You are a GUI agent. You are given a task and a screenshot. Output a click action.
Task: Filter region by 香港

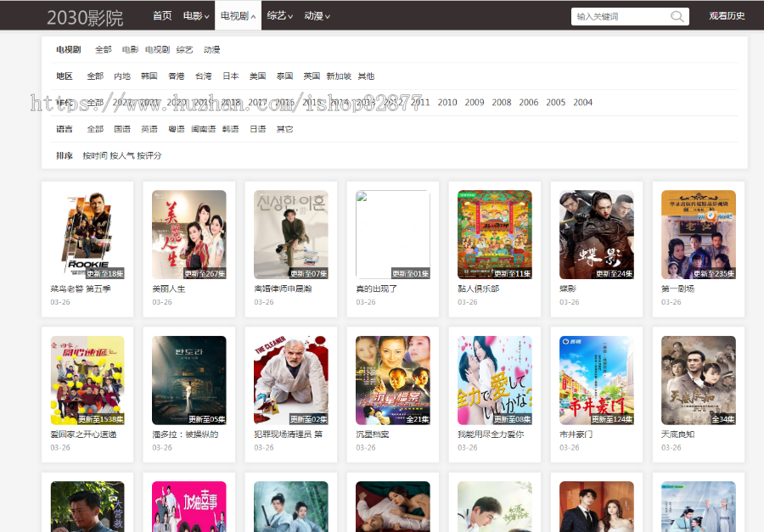tap(177, 76)
